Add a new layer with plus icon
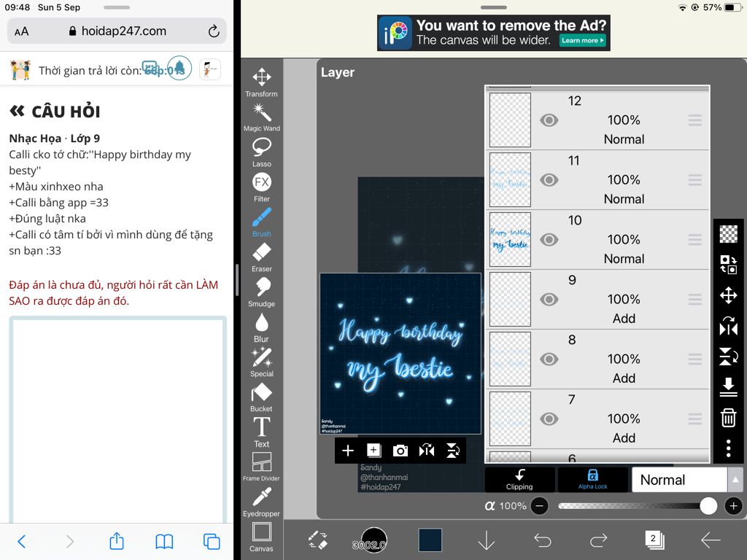The image size is (747, 560). pyautogui.click(x=348, y=451)
